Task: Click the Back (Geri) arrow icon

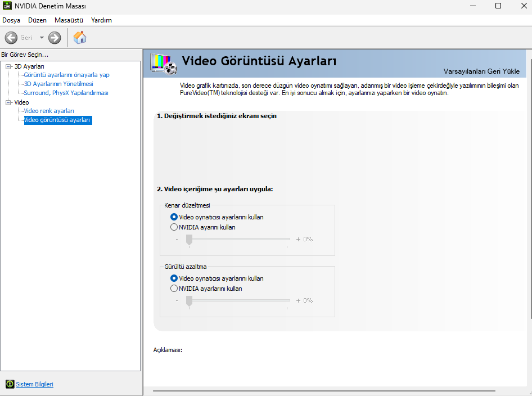Action: pos(11,38)
